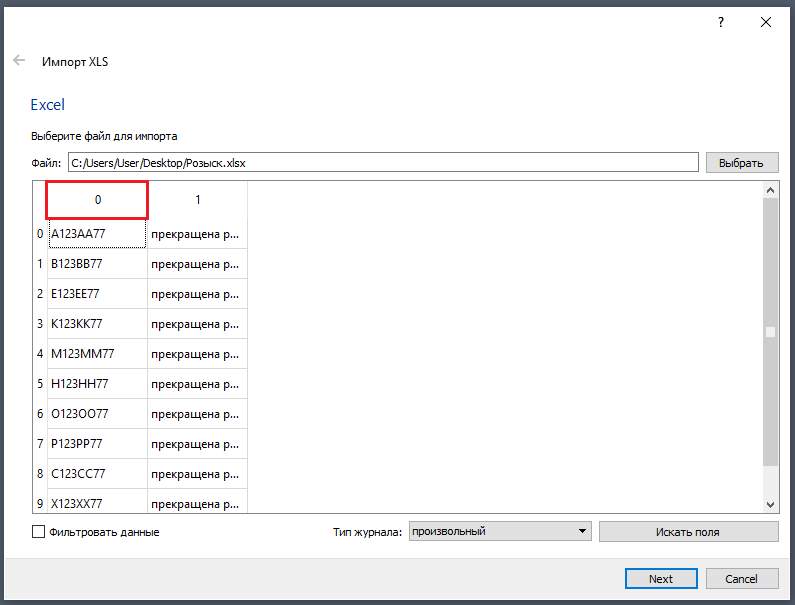Image resolution: width=795 pixels, height=605 pixels.
Task: Select column header 0
Action: [98, 200]
